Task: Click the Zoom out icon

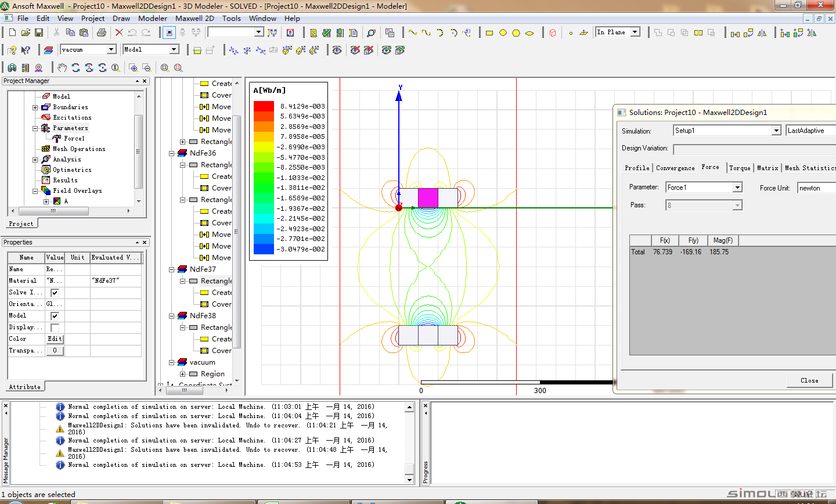Action: (x=146, y=68)
